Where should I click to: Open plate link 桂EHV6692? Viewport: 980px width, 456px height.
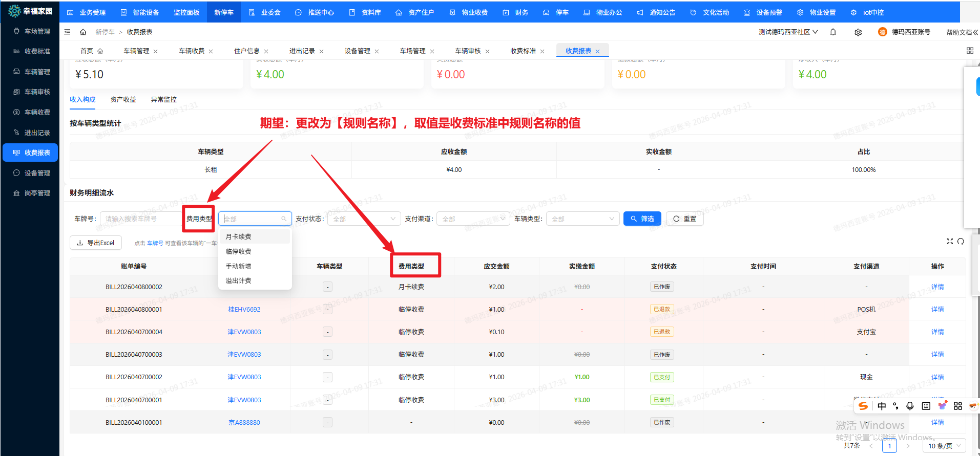244,310
